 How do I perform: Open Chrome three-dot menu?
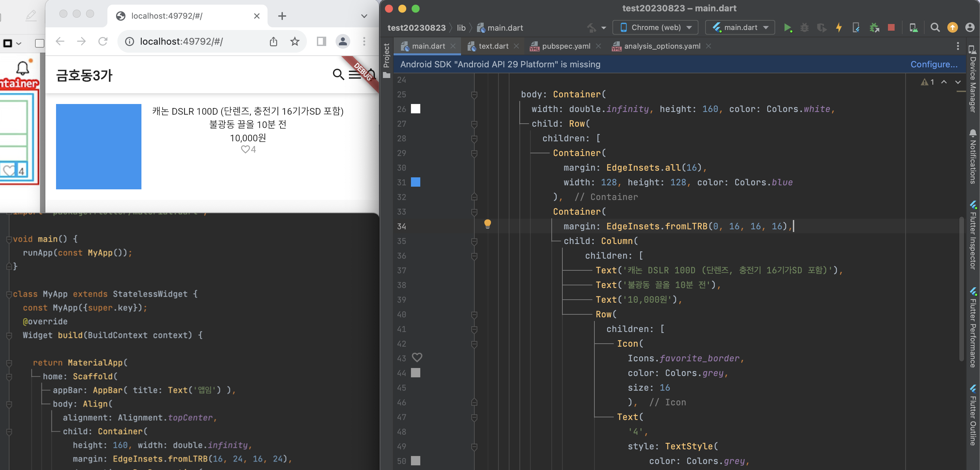pos(364,41)
